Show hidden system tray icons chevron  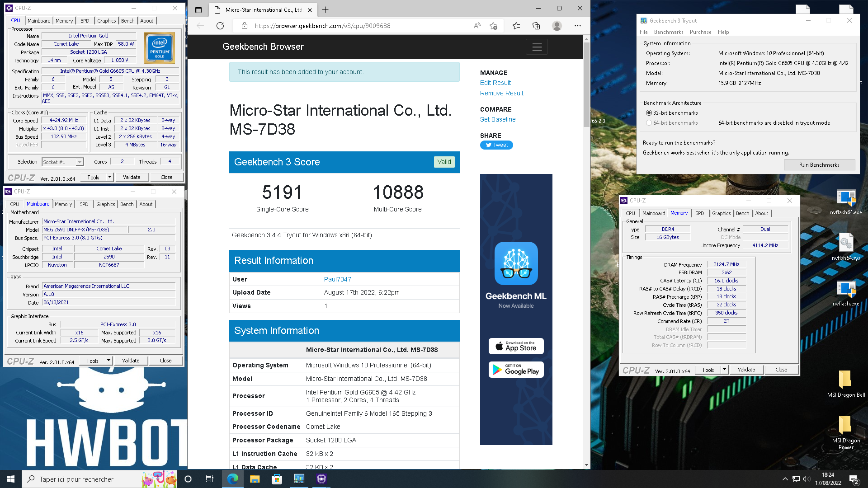[x=785, y=479]
